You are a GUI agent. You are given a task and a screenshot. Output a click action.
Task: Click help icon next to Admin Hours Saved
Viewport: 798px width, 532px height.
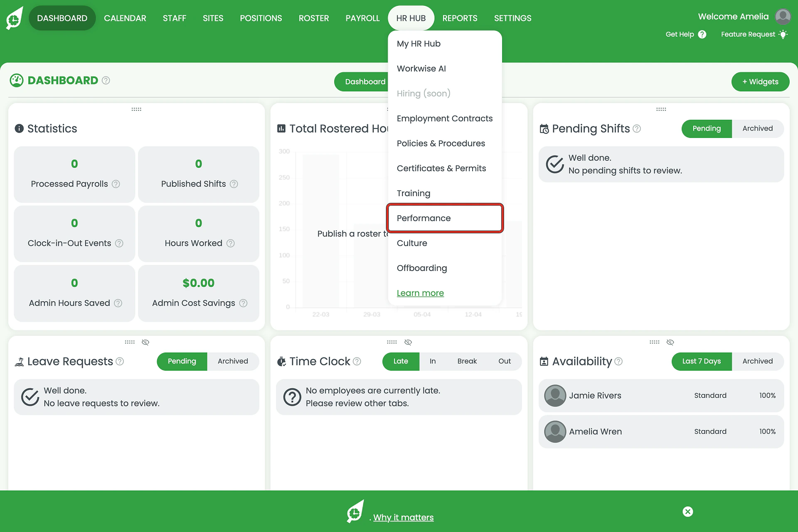pyautogui.click(x=118, y=303)
